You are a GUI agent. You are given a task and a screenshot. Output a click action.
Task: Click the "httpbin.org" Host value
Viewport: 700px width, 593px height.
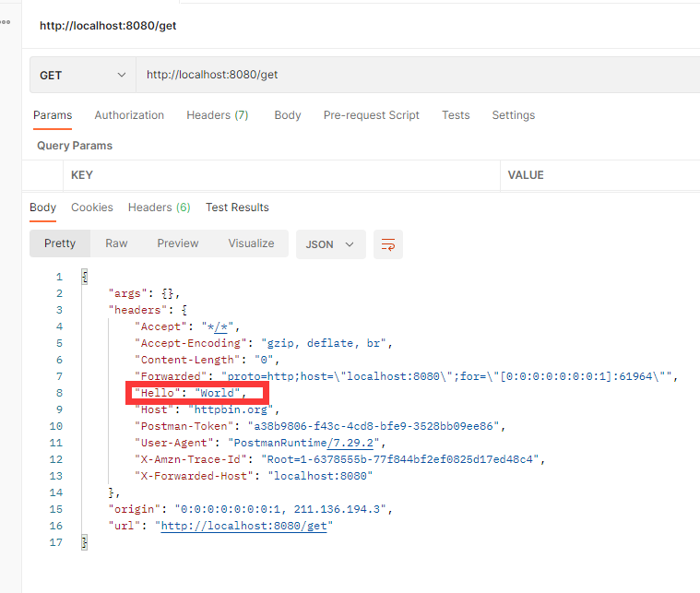tap(231, 409)
